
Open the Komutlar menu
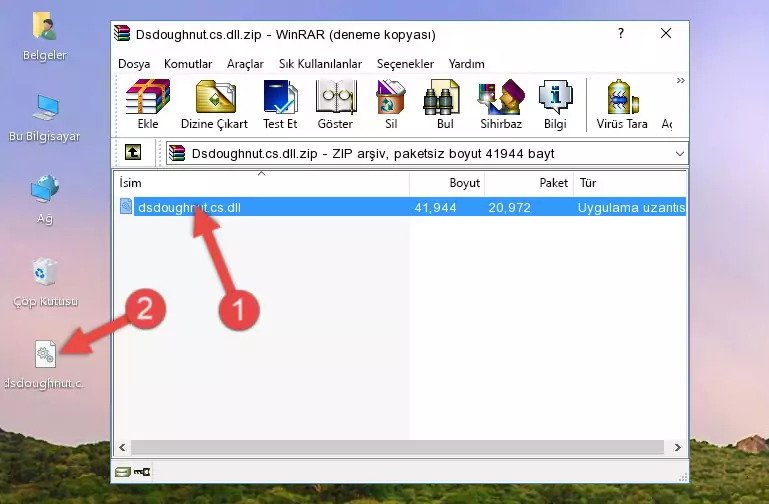(x=188, y=64)
